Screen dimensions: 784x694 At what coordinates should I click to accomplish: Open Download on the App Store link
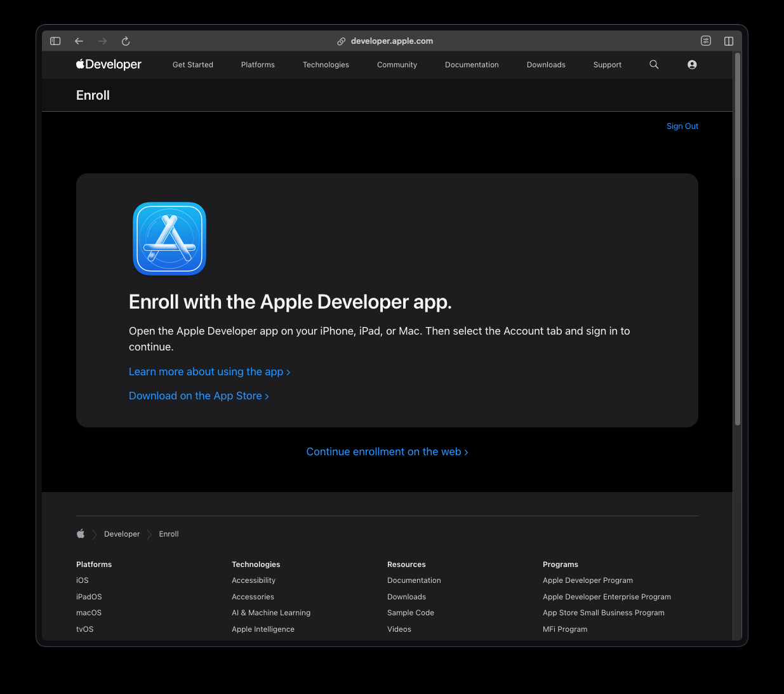pos(199,396)
